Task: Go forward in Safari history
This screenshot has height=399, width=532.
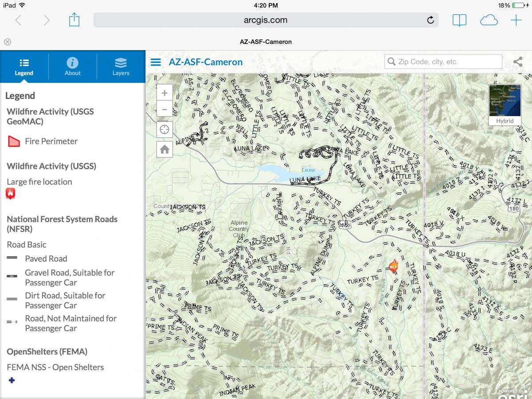Action: pos(47,20)
